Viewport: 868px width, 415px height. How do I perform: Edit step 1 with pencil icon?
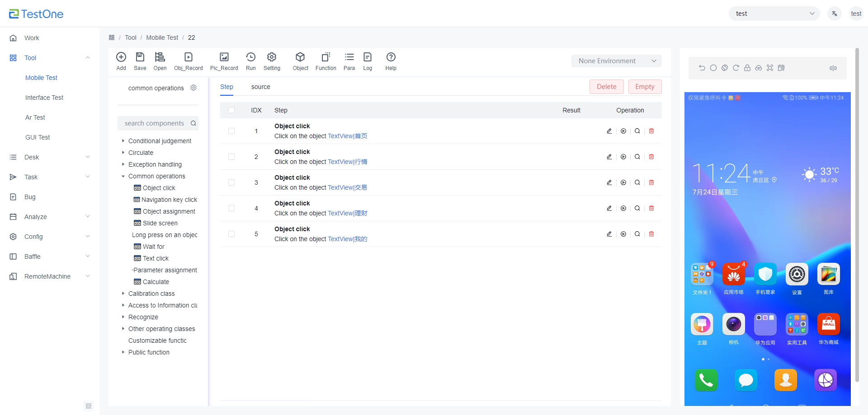(x=609, y=131)
